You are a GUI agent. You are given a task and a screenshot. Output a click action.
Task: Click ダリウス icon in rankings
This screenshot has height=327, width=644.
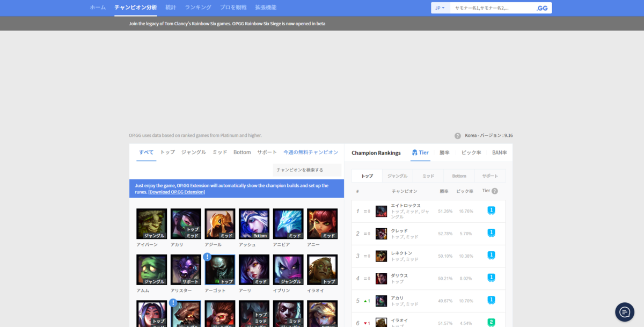pyautogui.click(x=381, y=279)
